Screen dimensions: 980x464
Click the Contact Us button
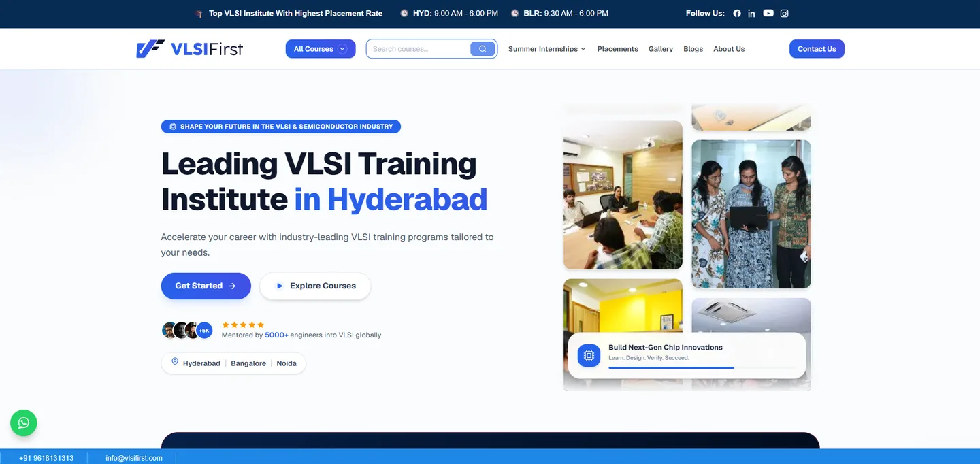coord(817,49)
